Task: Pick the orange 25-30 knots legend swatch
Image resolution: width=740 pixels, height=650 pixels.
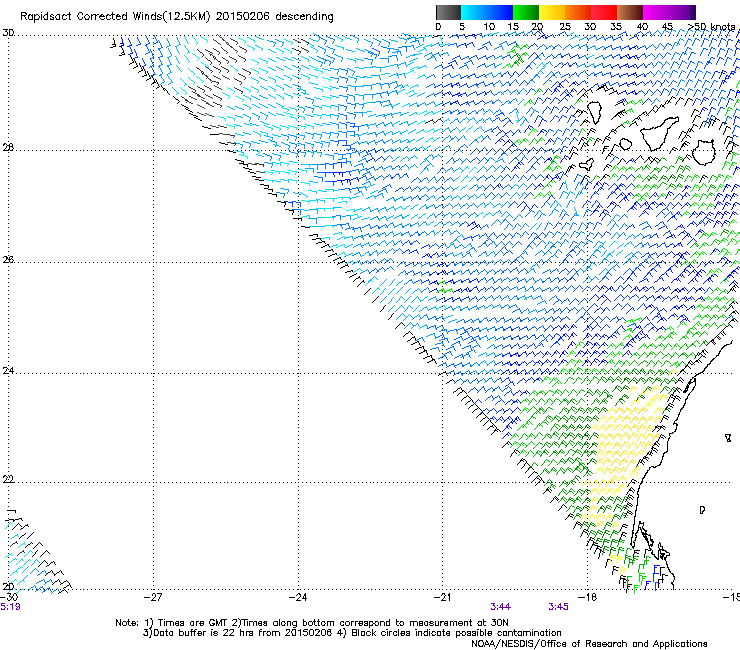Action: pyautogui.click(x=578, y=12)
